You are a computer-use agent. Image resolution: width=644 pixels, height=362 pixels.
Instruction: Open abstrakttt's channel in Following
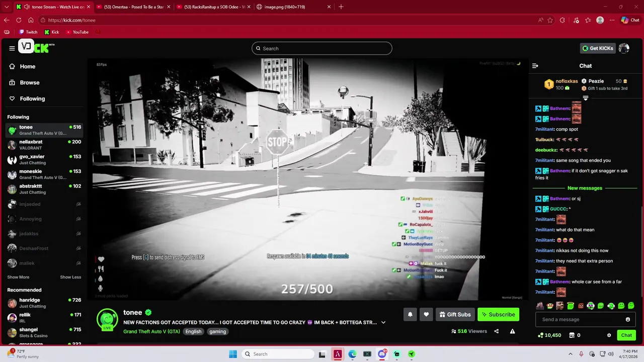coord(44,189)
